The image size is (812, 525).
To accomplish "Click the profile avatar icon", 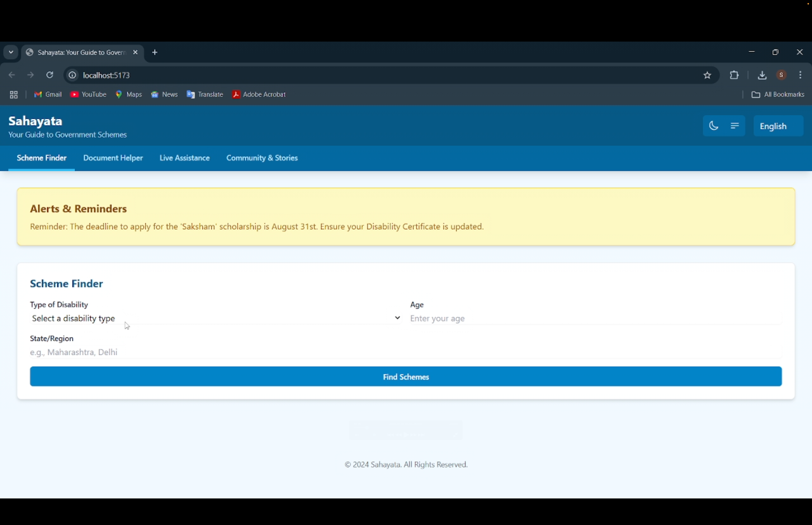I will click(782, 75).
